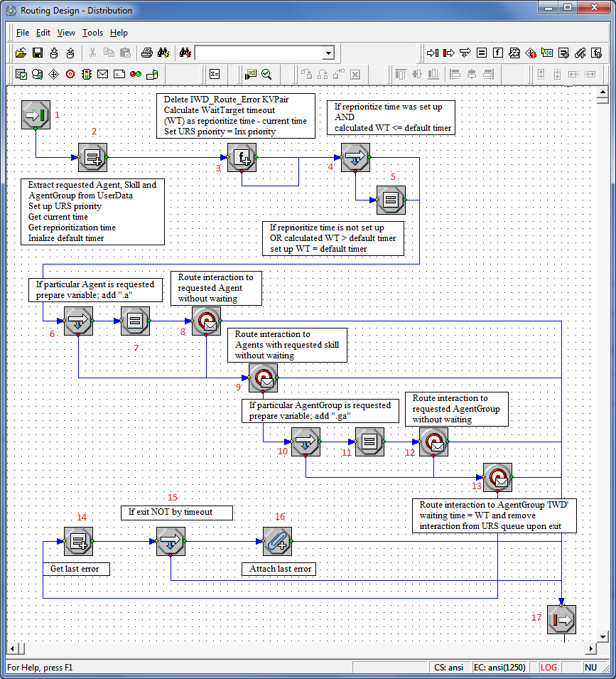Select the Exit block numbered 17
Image resolution: width=616 pixels, height=679 pixels.
pyautogui.click(x=561, y=619)
